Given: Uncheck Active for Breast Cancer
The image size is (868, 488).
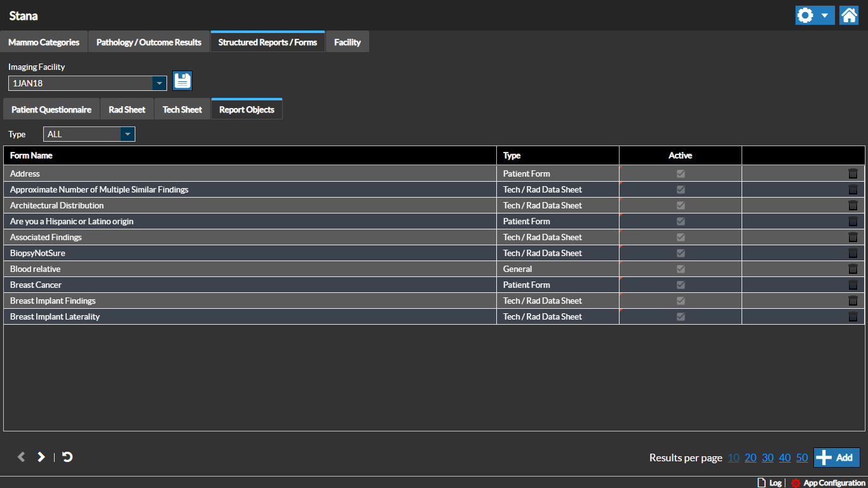Looking at the screenshot, I should (681, 285).
